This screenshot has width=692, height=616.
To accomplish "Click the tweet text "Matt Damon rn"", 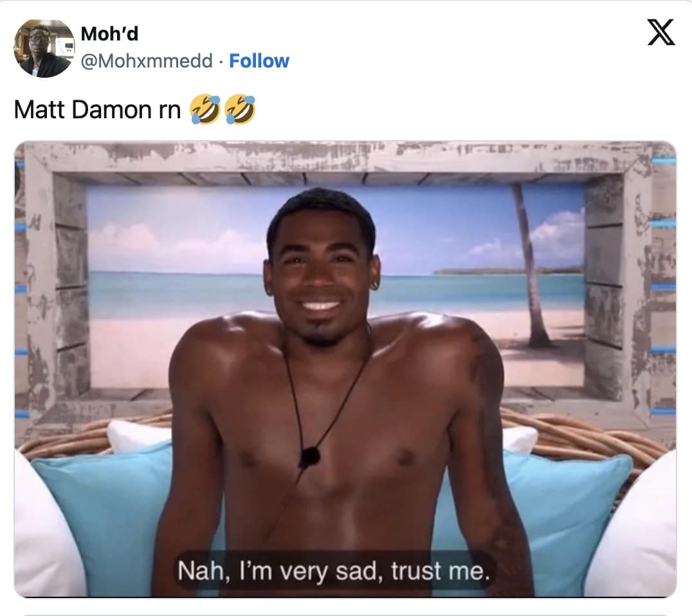I will click(98, 109).
